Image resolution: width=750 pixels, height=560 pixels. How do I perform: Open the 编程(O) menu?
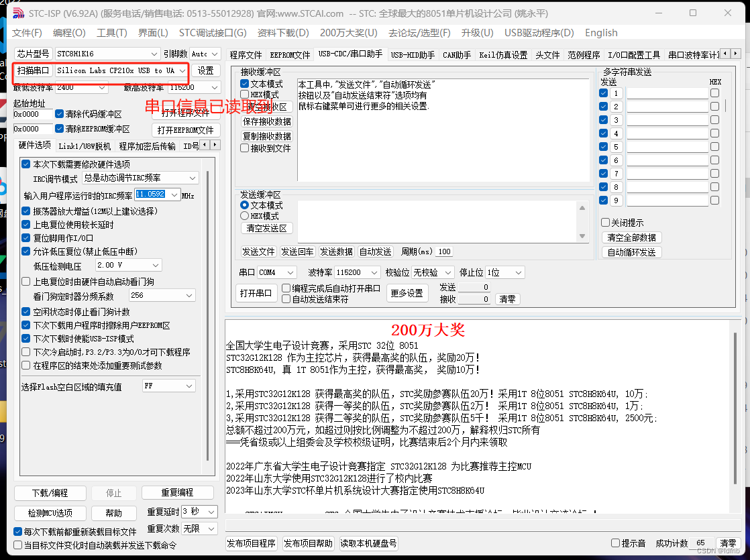pyautogui.click(x=69, y=33)
